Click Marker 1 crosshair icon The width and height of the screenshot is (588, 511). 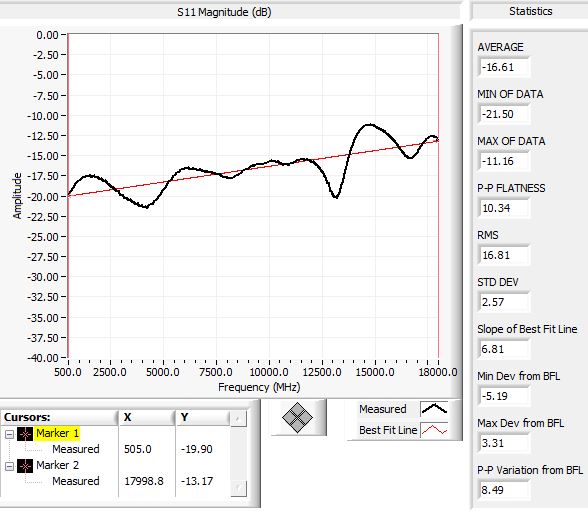(x=25, y=434)
